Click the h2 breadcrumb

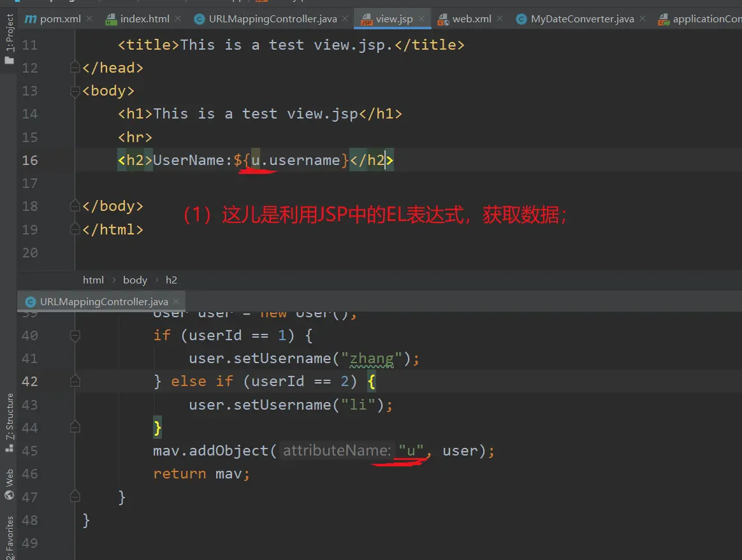[171, 280]
